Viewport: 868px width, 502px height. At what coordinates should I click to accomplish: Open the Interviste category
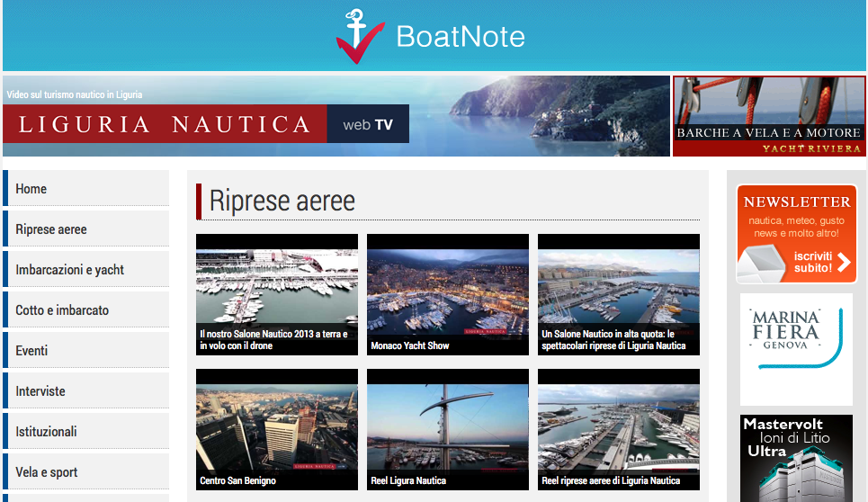85,390
